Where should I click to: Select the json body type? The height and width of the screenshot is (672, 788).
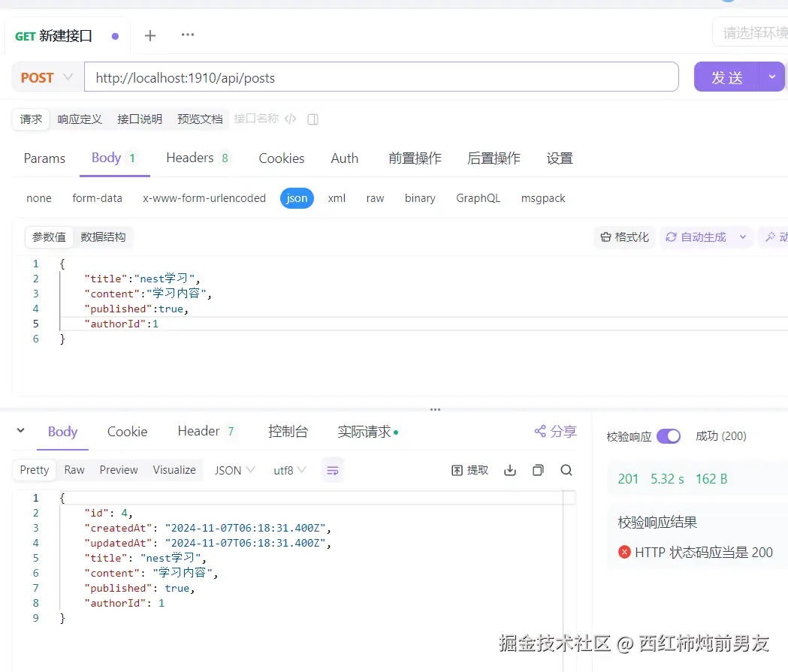coord(297,198)
